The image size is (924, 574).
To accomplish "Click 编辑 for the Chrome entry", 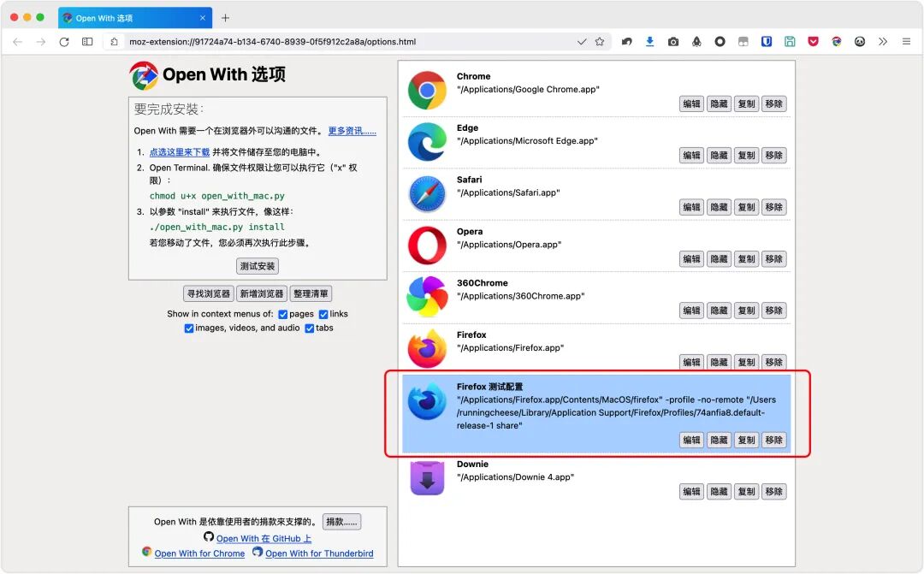I will (692, 104).
